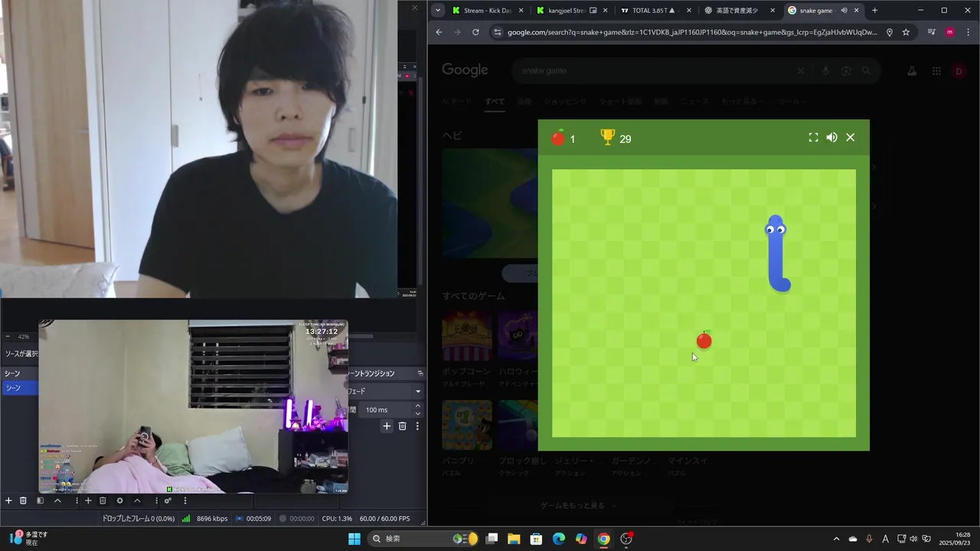The width and height of the screenshot is (980, 551).
Task: Open OBS scene filters icon
Action: pyautogui.click(x=40, y=500)
